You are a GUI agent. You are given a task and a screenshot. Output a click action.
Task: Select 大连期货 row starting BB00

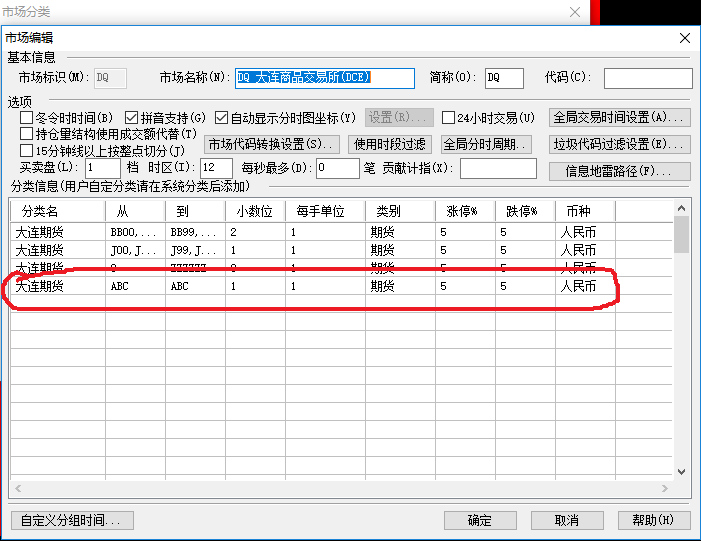[342, 232]
